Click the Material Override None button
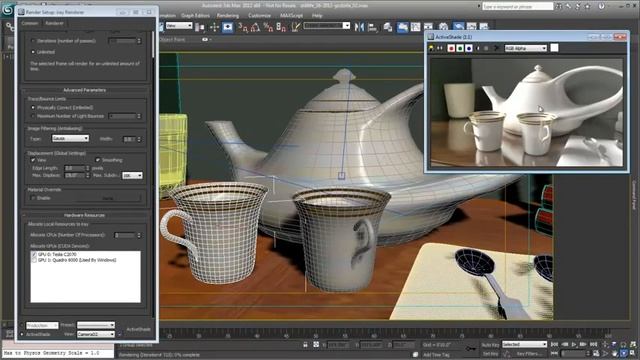 pos(108,198)
